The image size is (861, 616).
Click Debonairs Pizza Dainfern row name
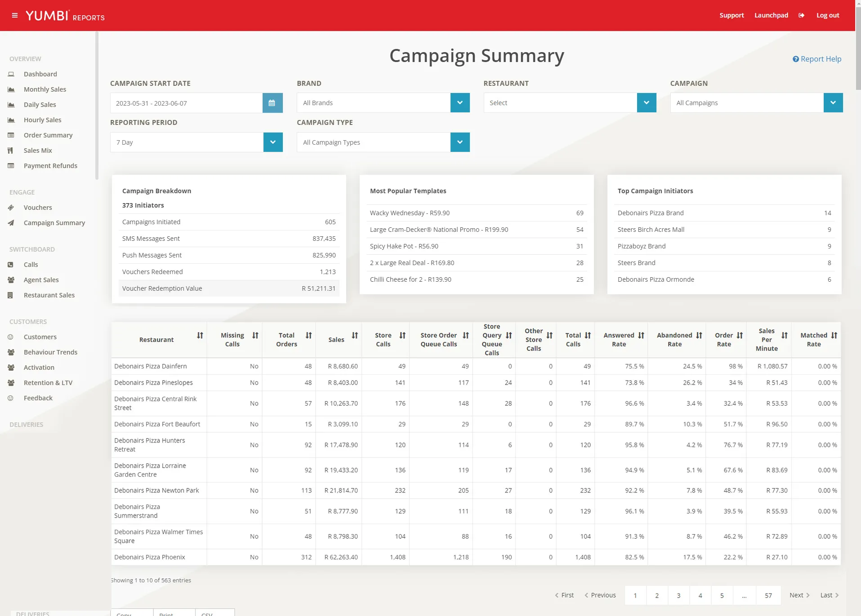point(150,366)
